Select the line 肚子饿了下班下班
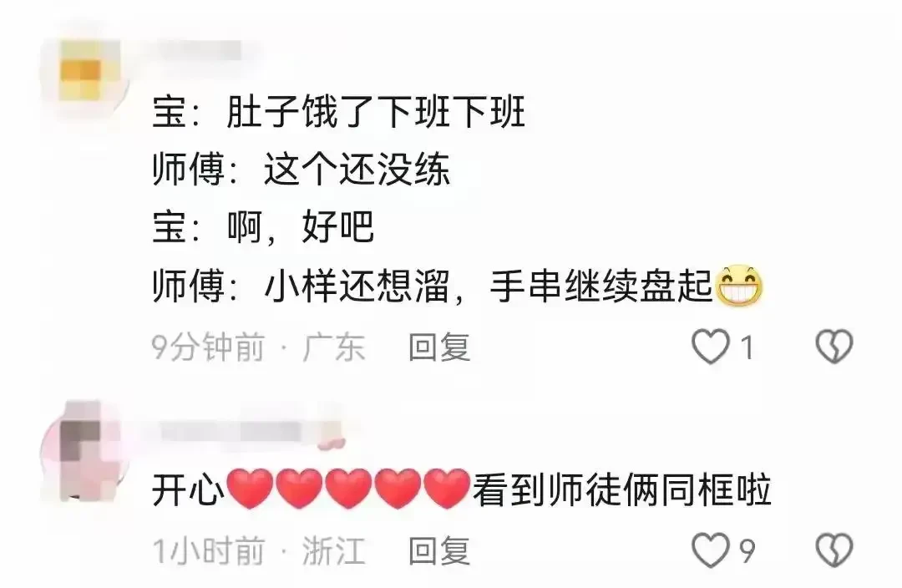The height and width of the screenshot is (588, 902). point(376,112)
